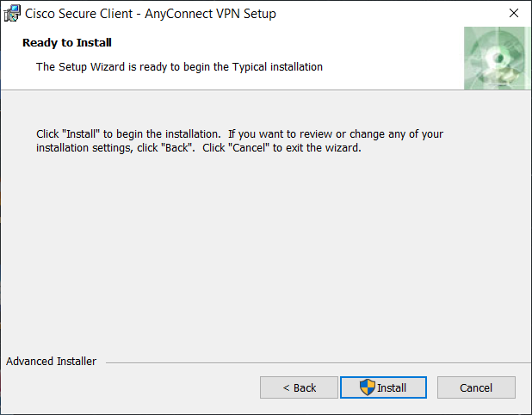Click the empty footer area left of Back
Screen dimensions: 532x415
point(129,387)
